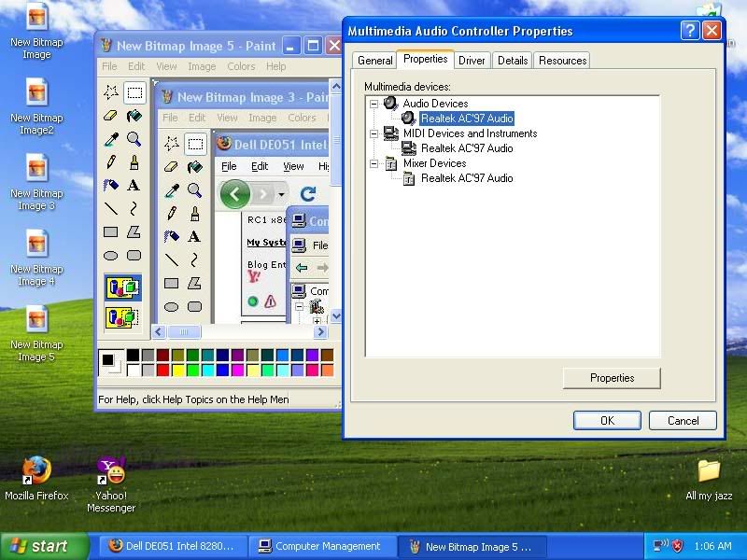Click the Properties button below the device tree

pos(612,378)
